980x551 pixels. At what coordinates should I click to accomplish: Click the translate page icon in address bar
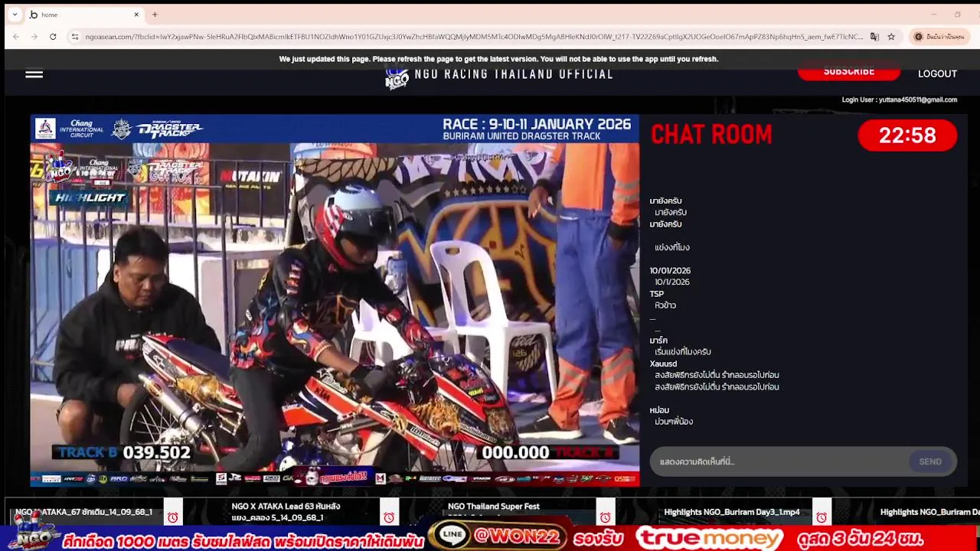[x=874, y=37]
